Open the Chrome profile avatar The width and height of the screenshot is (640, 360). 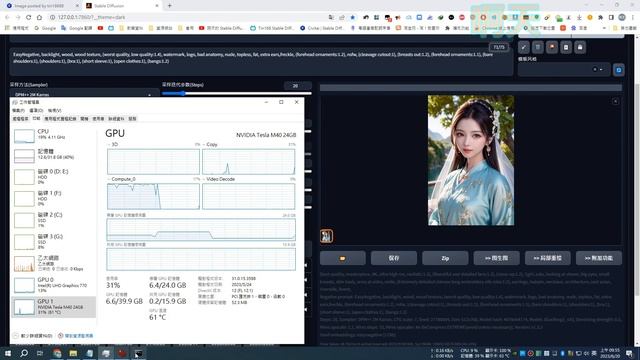pyautogui.click(x=622, y=17)
